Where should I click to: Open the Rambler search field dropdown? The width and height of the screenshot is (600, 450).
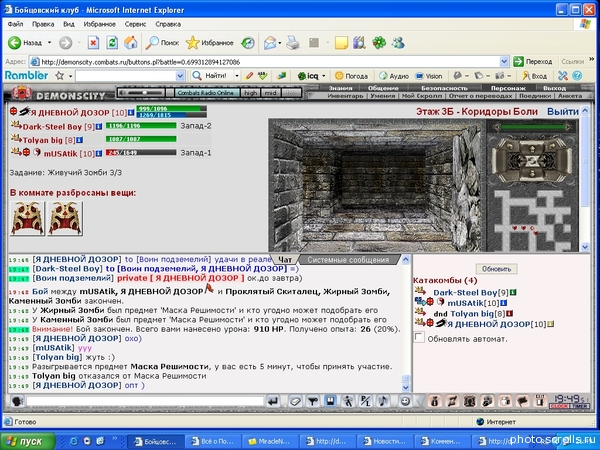tap(180, 76)
